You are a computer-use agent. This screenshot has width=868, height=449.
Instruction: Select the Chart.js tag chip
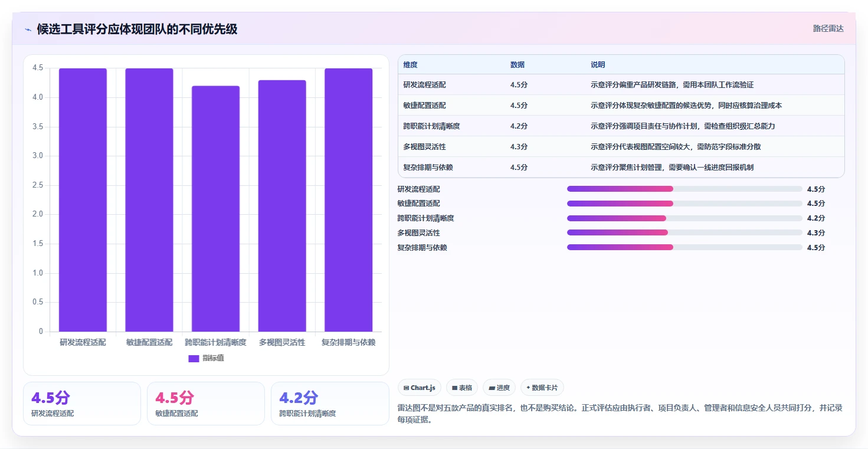point(420,388)
